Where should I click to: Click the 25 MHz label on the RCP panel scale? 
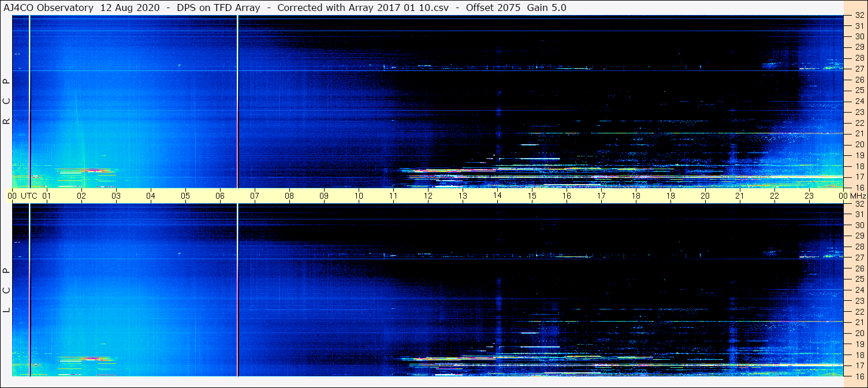coord(859,90)
